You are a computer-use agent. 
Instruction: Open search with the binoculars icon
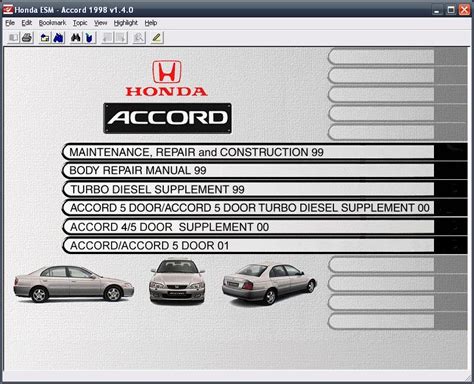[76, 38]
